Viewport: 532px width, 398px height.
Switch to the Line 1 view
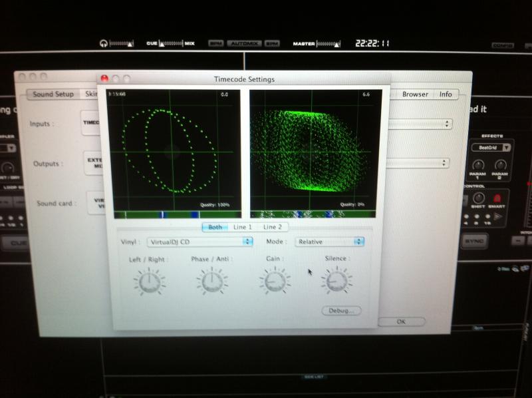click(243, 227)
